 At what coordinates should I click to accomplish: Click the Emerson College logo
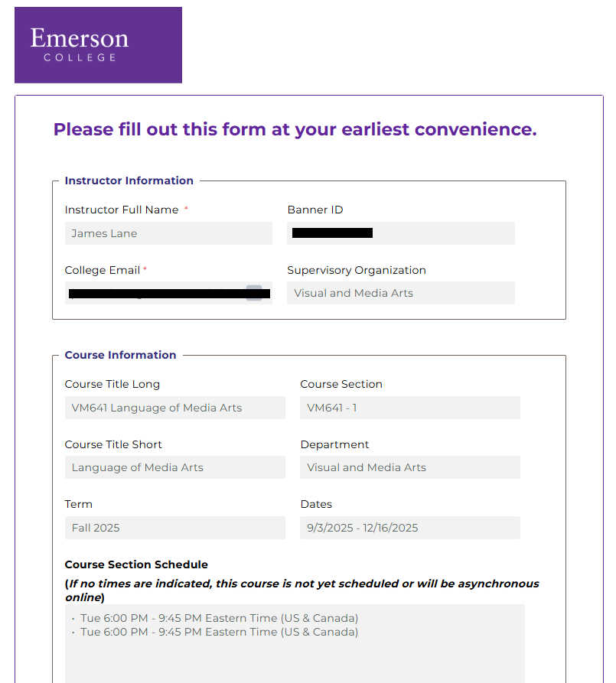[x=98, y=45]
